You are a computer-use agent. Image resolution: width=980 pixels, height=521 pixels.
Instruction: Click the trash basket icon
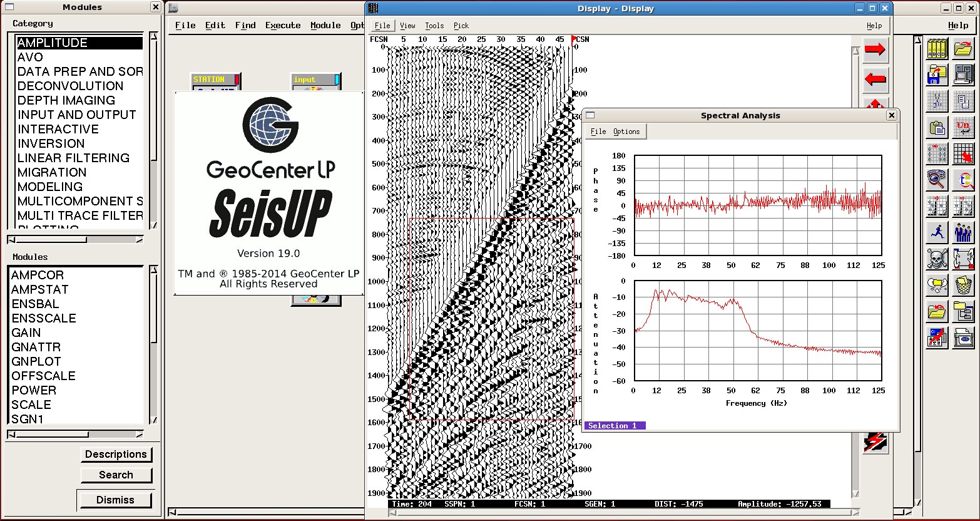point(964,286)
